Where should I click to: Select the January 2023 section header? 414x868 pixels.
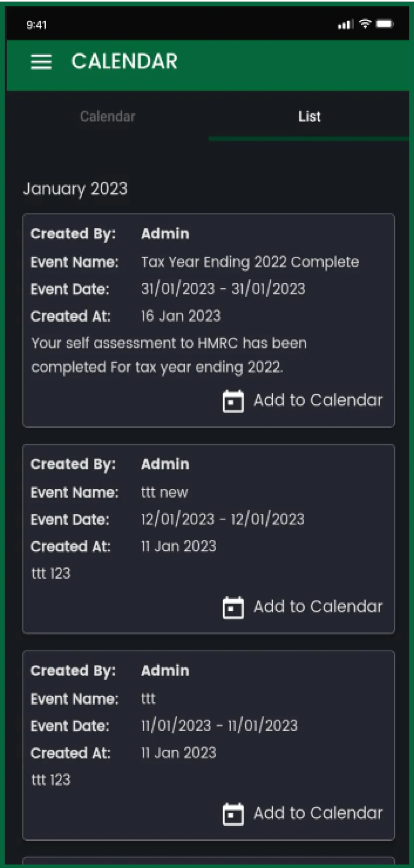tap(76, 189)
